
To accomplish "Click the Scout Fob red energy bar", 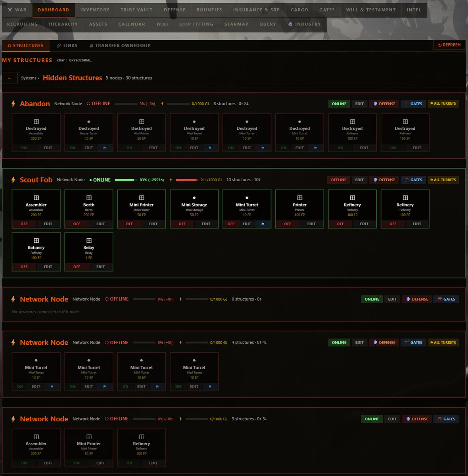I will coord(186,180).
